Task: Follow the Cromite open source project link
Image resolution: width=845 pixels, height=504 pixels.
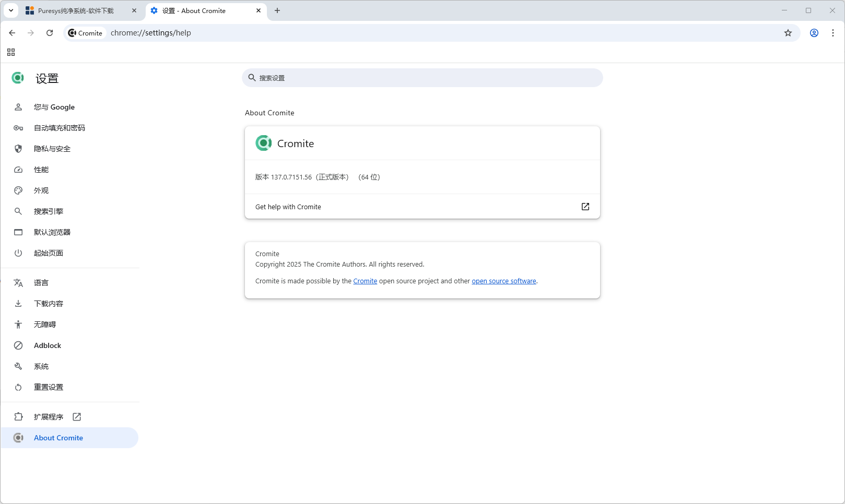Action: click(x=365, y=281)
